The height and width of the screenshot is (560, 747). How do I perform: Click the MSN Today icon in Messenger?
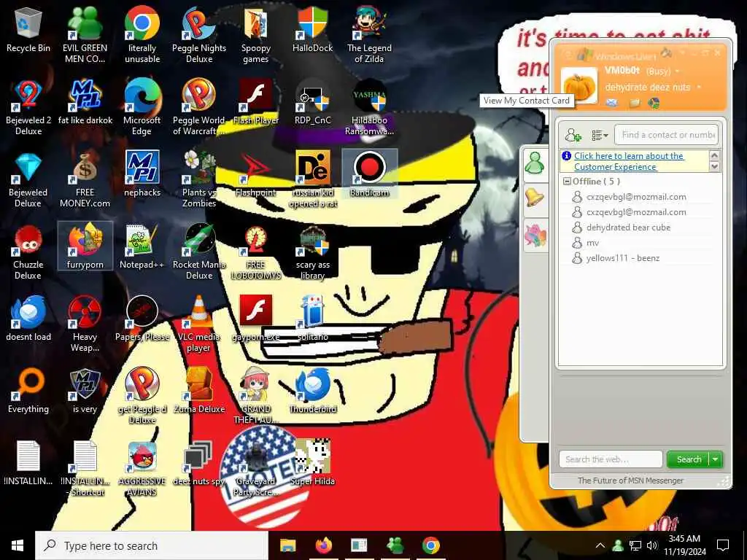(x=654, y=103)
